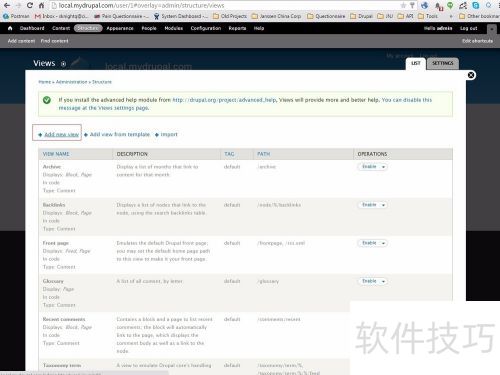Sort table by PATH header

[263, 154]
